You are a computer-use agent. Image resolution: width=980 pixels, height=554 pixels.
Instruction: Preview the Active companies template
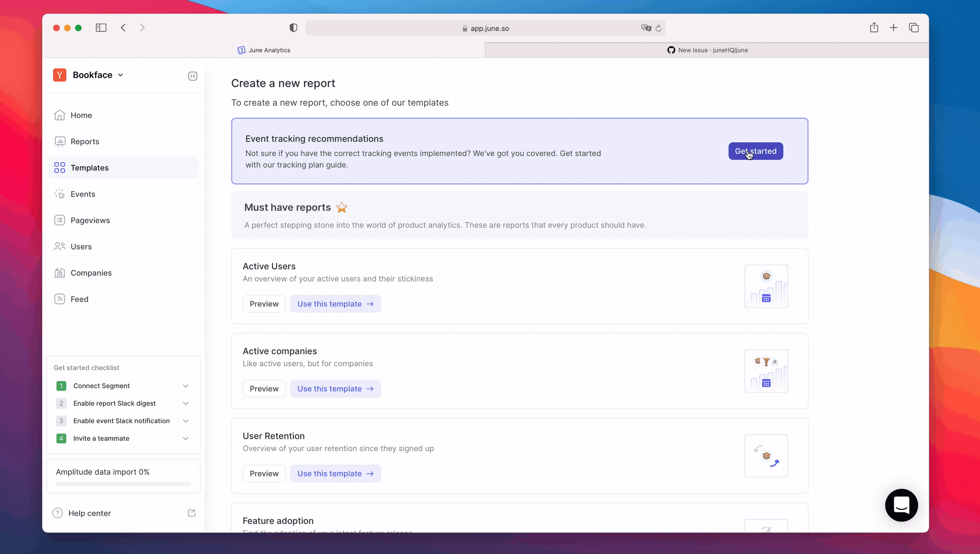pyautogui.click(x=264, y=389)
